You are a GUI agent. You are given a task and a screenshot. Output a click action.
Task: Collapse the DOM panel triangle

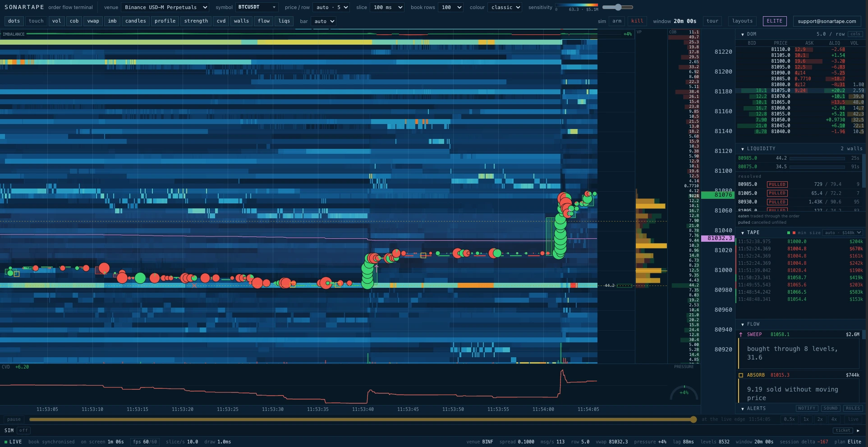743,34
